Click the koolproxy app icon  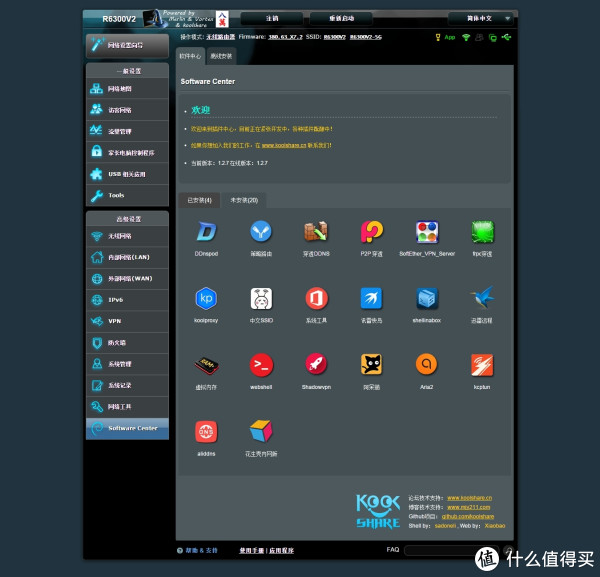click(x=206, y=299)
